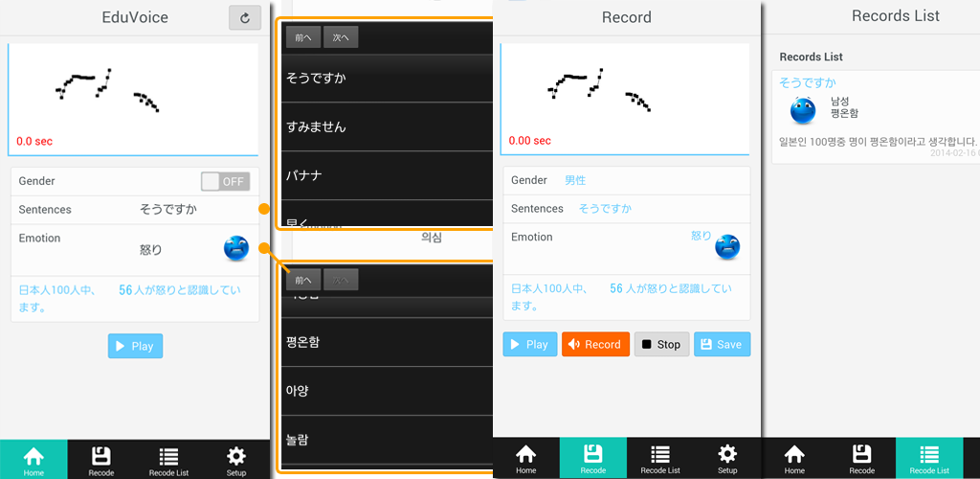
Task: Click the Play button on EduVoice Home screen
Action: (136, 347)
